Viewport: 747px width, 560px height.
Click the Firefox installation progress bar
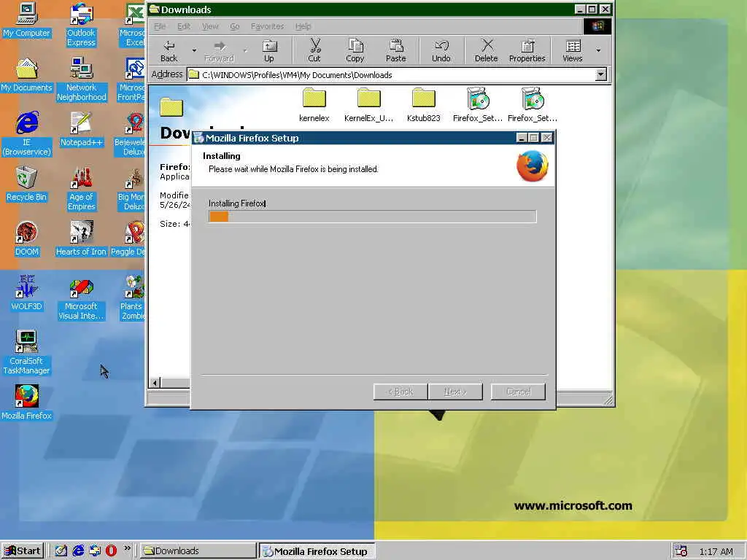(x=373, y=217)
